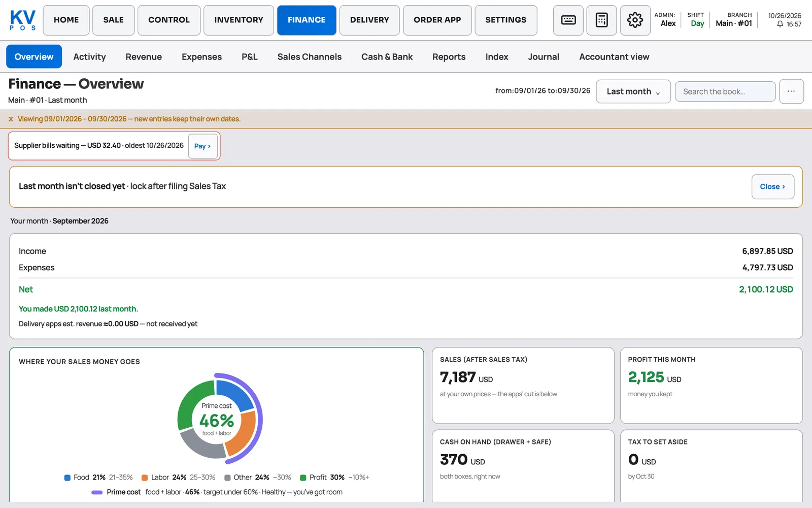Switch to the Activity tab

click(89, 56)
